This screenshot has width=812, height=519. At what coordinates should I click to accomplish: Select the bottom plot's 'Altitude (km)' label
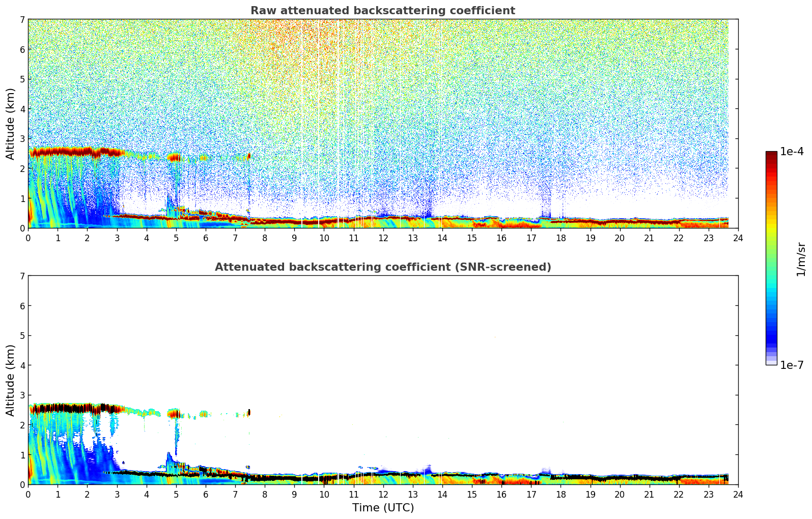point(11,380)
